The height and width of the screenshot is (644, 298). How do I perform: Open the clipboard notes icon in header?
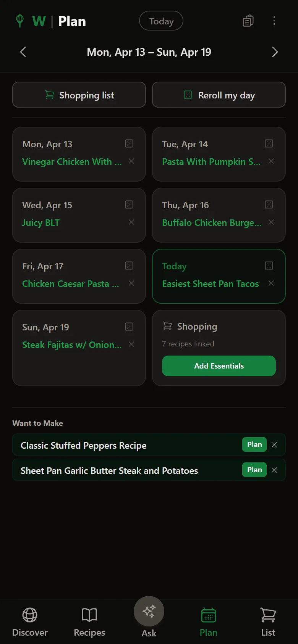pos(248,21)
